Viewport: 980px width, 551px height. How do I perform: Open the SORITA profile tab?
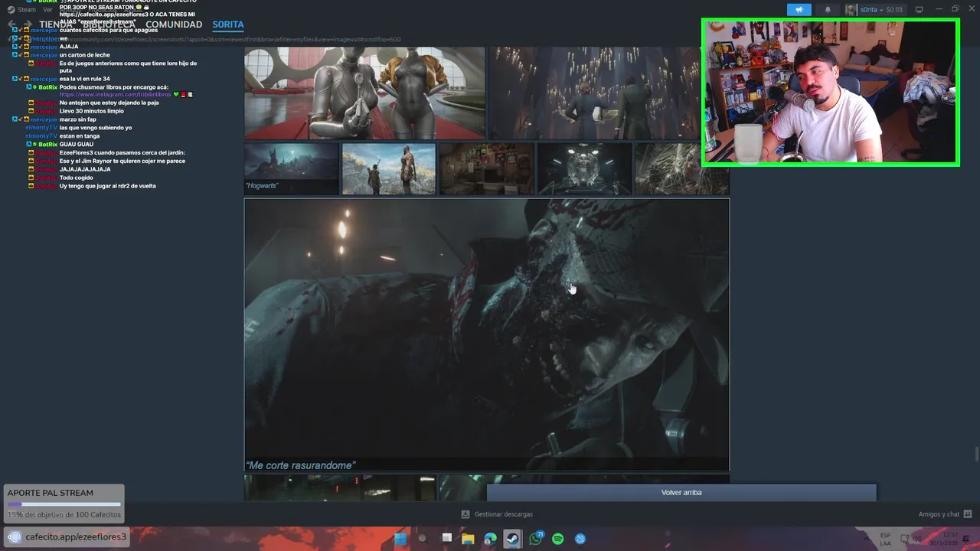pyautogui.click(x=228, y=24)
